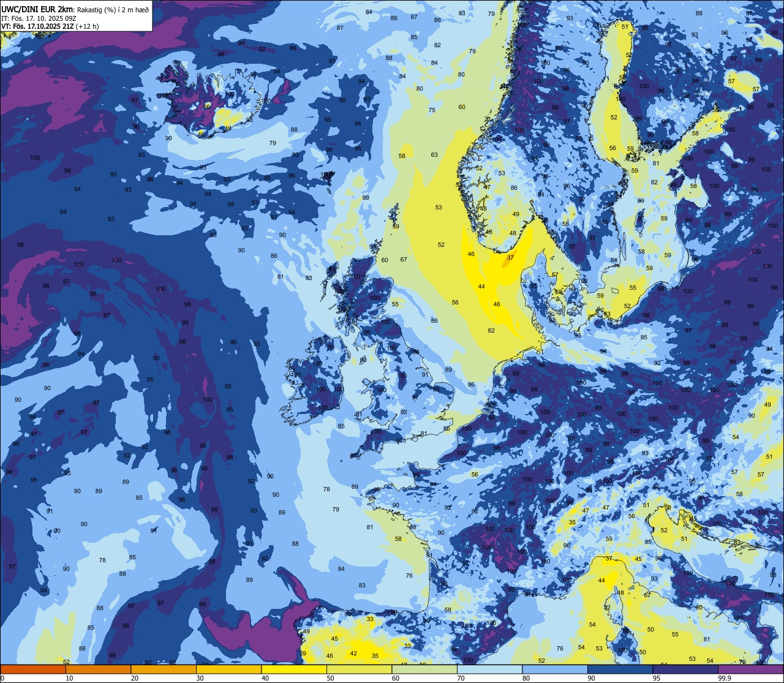Screen dimensions: 784x683
Task: Click the 'Rakastig (%) í 2 m hæð' label
Action: click(x=113, y=9)
